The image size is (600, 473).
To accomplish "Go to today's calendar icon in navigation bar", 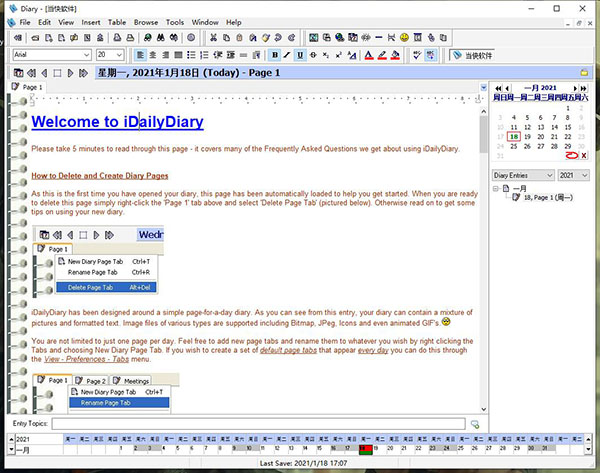I will click(x=18, y=73).
